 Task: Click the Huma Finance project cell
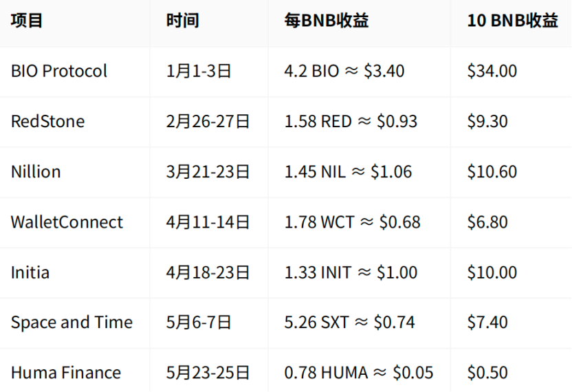click(x=66, y=373)
